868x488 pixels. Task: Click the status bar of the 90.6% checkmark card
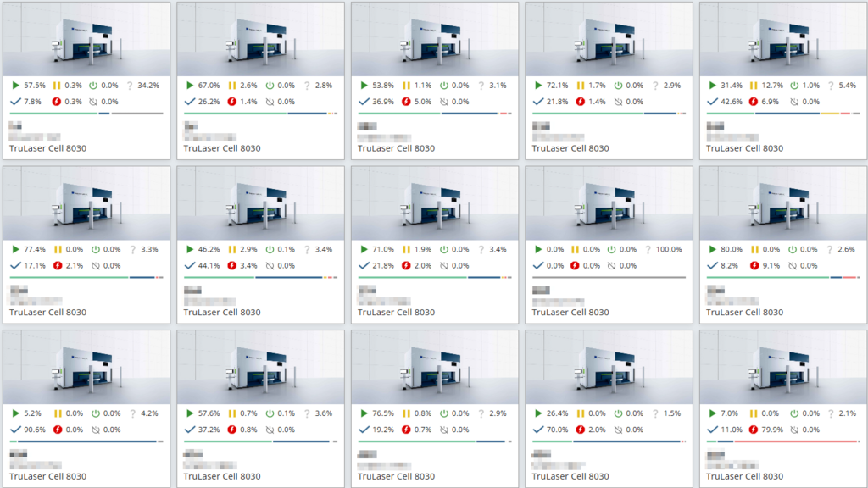pyautogui.click(x=86, y=441)
